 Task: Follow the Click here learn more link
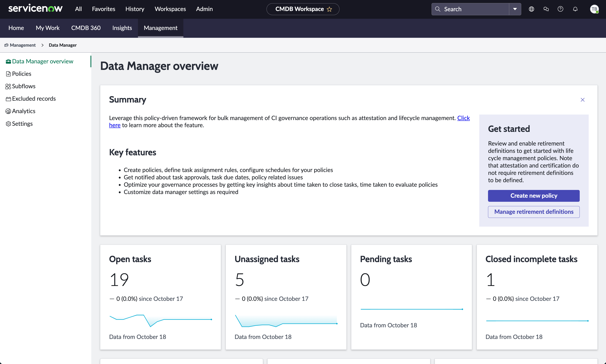pyautogui.click(x=463, y=118)
